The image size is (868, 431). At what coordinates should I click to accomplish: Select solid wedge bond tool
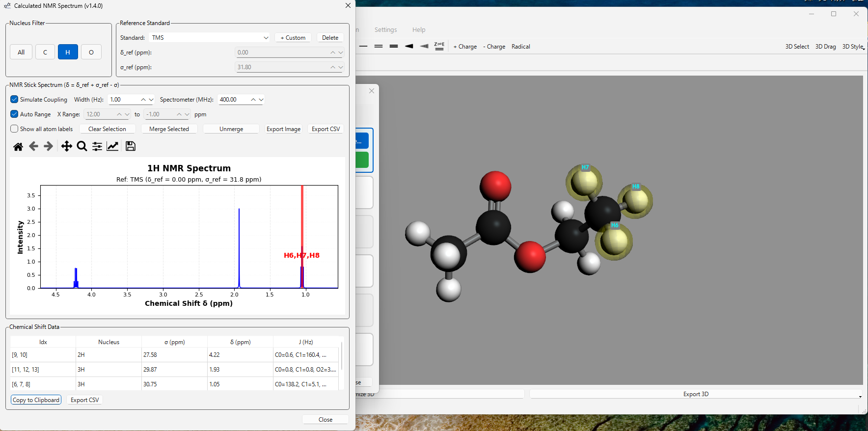pyautogui.click(x=409, y=47)
